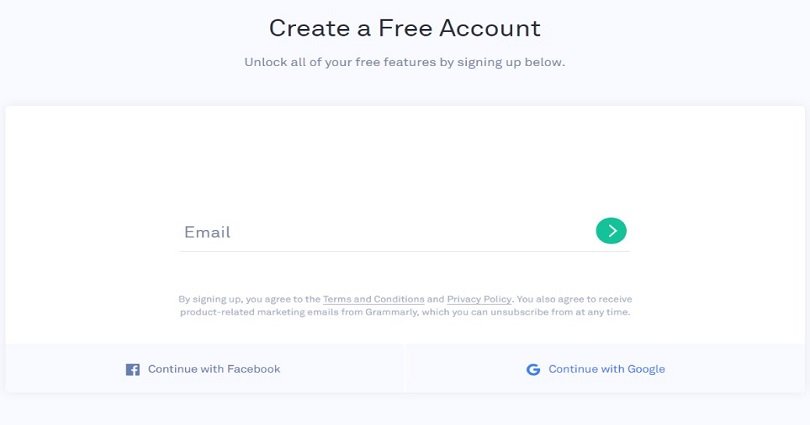810x425 pixels.
Task: Click the word Facebook in the sign-up bar
Action: [254, 369]
